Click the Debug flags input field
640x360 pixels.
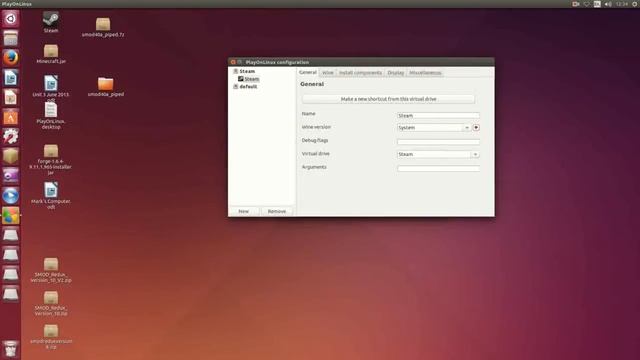438,142
